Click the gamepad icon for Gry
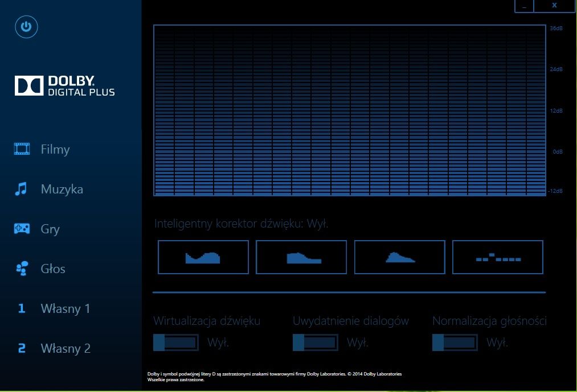This screenshot has width=577, height=392. (x=22, y=228)
